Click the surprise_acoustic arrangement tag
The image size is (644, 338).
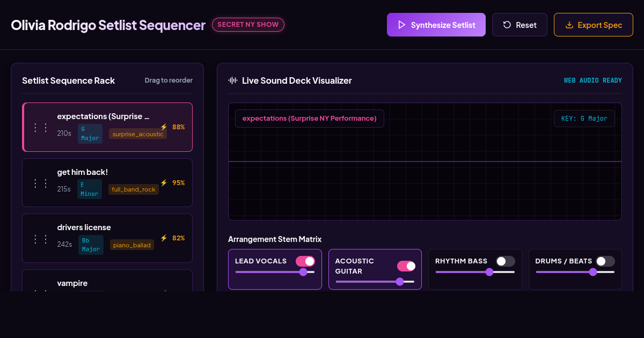pos(138,134)
